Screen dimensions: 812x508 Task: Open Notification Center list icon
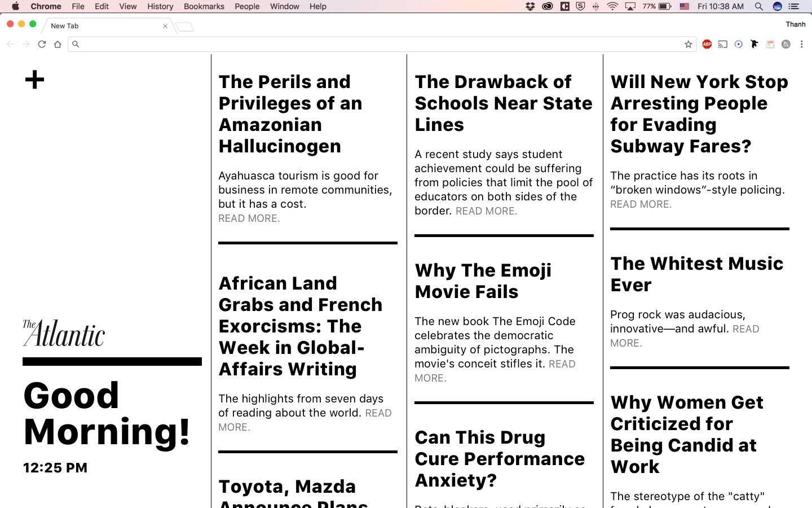pos(794,6)
